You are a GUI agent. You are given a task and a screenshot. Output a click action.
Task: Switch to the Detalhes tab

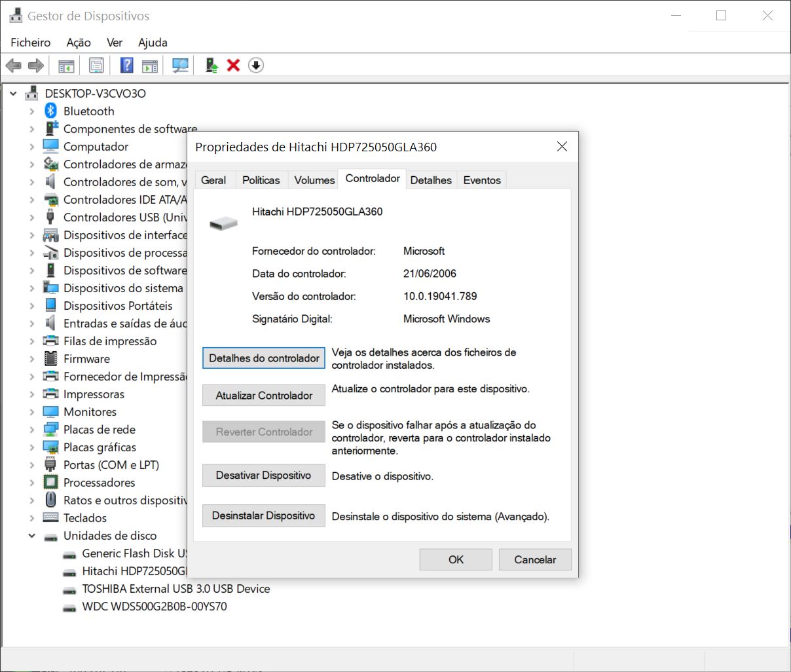pos(430,180)
